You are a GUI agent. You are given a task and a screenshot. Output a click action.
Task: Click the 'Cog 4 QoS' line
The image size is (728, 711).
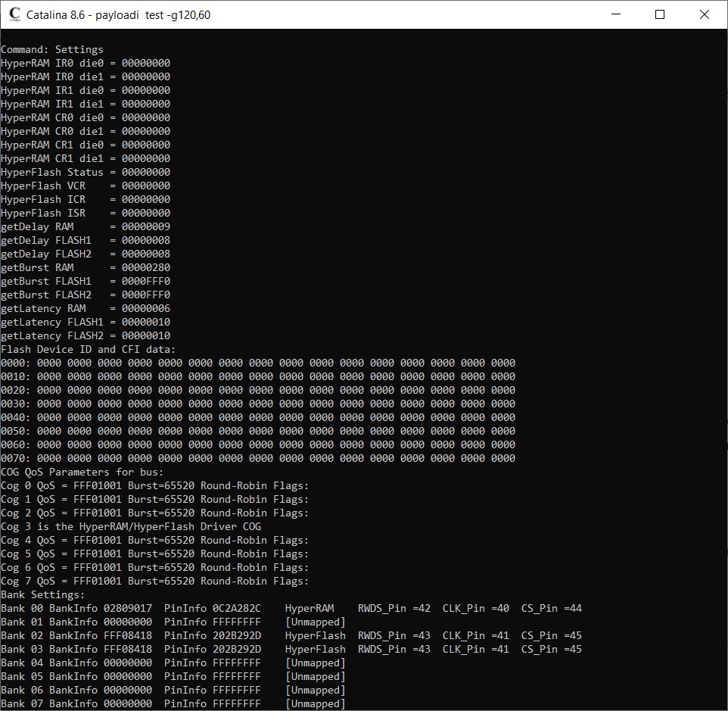tap(155, 540)
